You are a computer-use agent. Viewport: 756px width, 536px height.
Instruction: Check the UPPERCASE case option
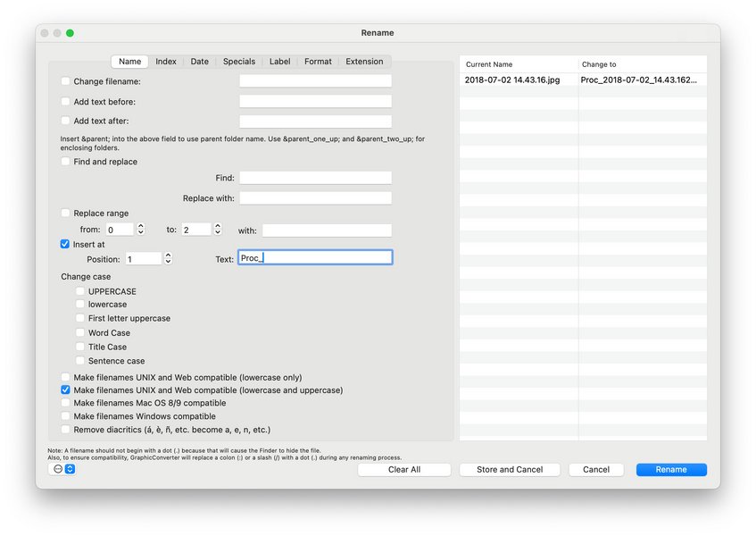(79, 290)
